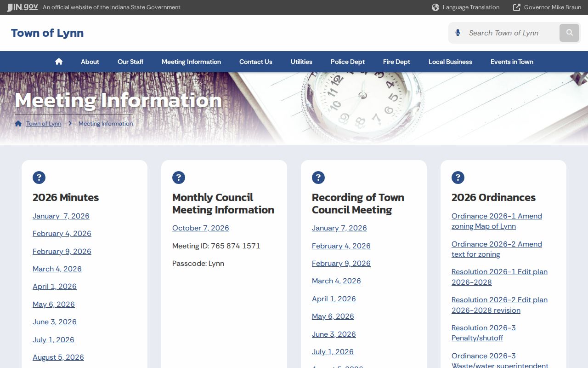Click the microphone voice search icon
Screen dimensions: 588x368
pos(458,33)
